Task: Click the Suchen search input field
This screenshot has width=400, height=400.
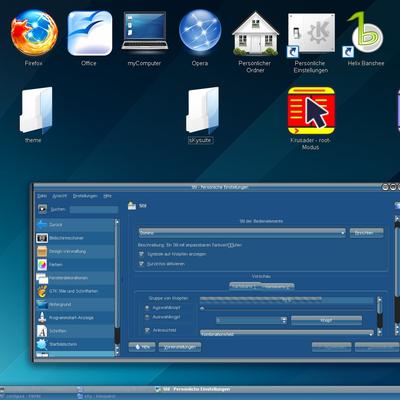Action: coord(94,209)
